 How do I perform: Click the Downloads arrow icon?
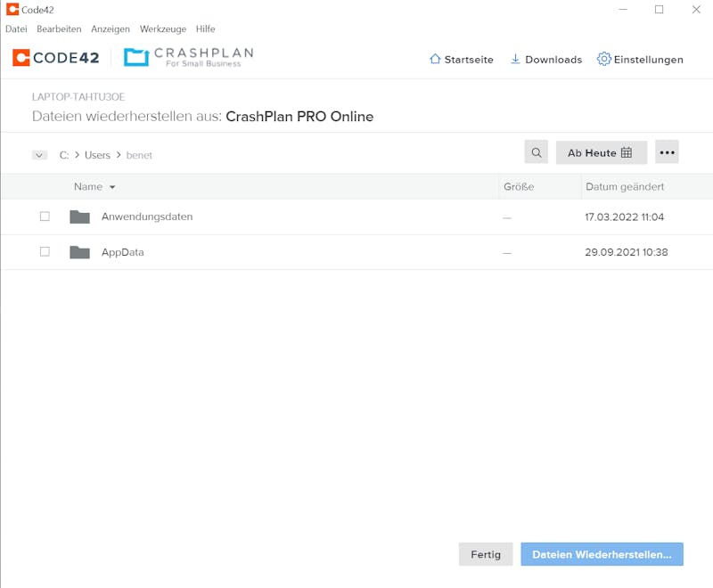click(x=515, y=59)
